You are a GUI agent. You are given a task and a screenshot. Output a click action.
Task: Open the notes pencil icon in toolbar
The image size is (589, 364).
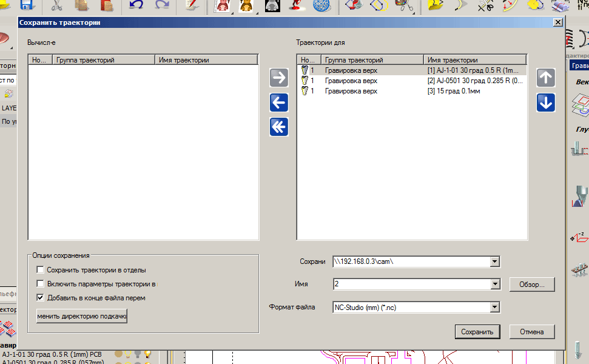point(192,5)
